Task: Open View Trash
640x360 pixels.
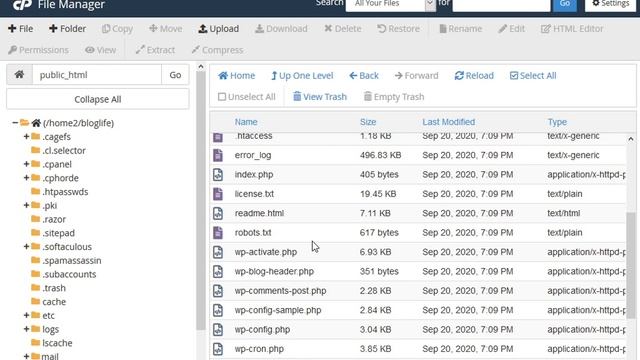Action: [x=320, y=97]
